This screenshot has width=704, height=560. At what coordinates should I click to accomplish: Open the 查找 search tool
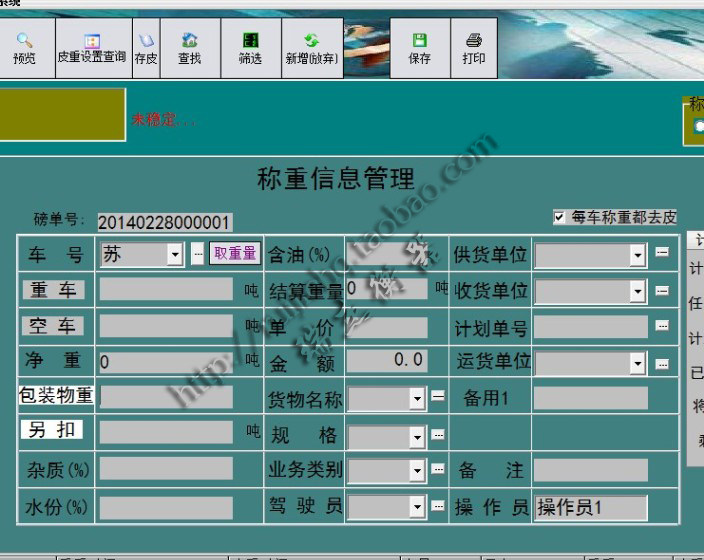pyautogui.click(x=189, y=48)
